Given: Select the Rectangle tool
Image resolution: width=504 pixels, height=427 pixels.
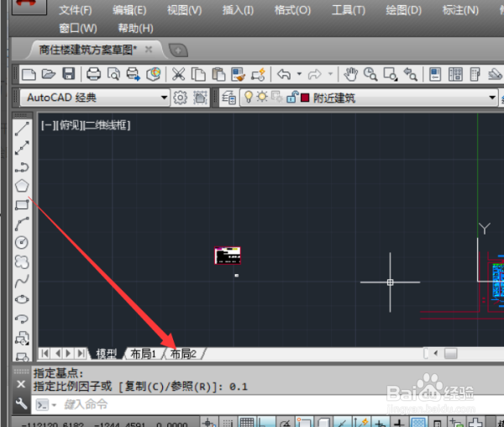Looking at the screenshot, I should [22, 205].
